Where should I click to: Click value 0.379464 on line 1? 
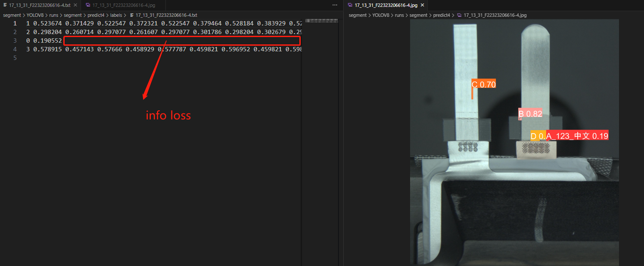[x=207, y=23]
